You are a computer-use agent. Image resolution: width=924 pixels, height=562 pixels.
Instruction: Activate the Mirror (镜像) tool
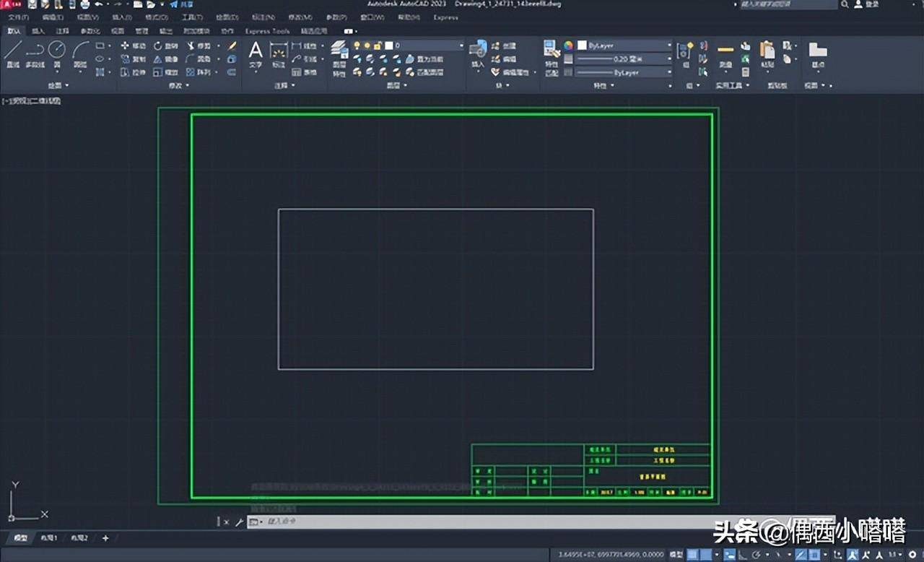[x=166, y=59]
